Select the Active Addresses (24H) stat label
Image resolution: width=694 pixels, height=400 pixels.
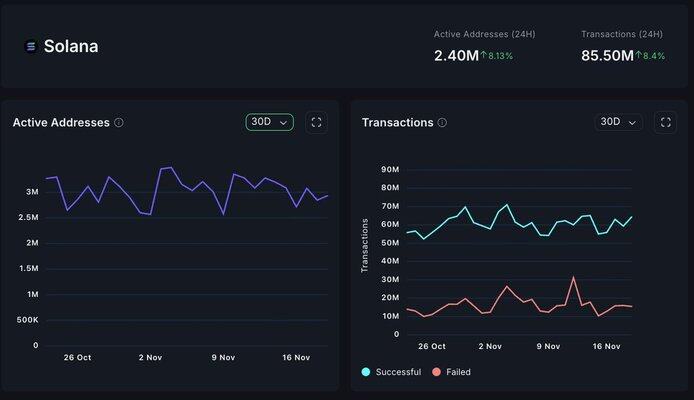[x=484, y=34]
